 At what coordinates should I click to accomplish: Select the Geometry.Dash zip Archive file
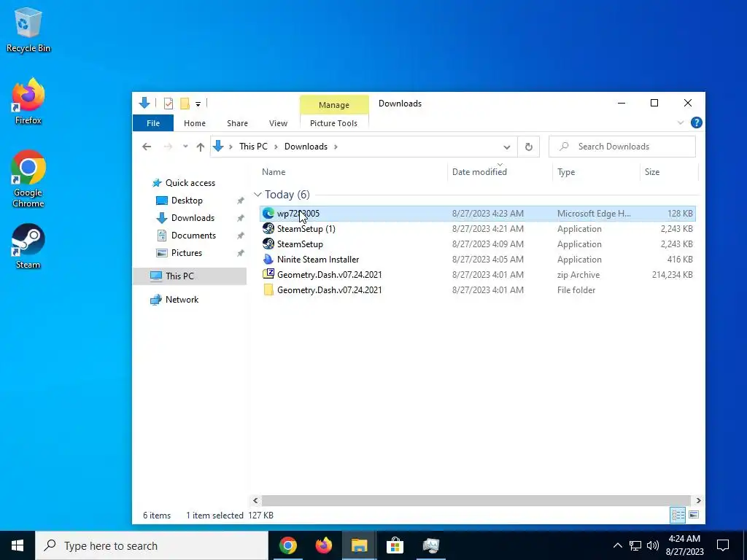(x=477, y=274)
